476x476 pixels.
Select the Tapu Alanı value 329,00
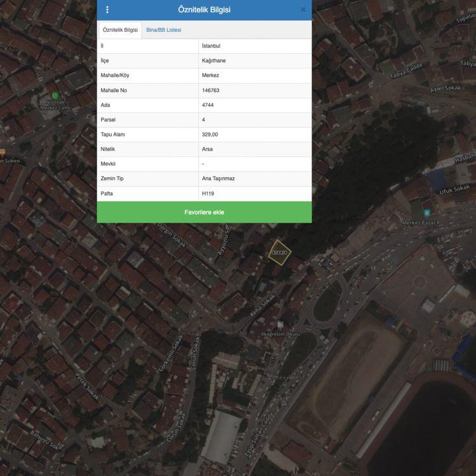pyautogui.click(x=255, y=135)
